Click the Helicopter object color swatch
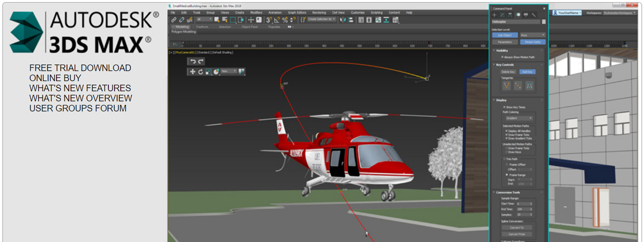The height and width of the screenshot is (242, 644). pyautogui.click(x=544, y=22)
